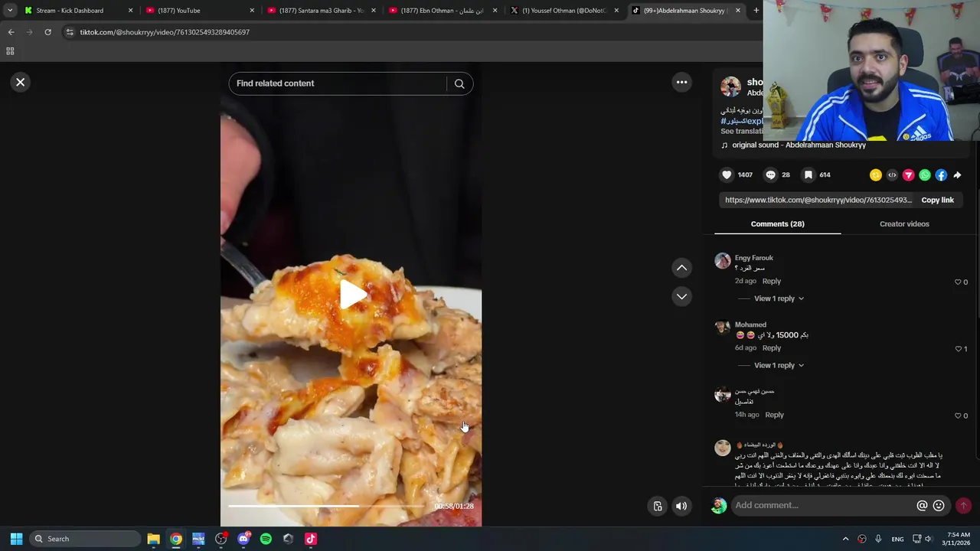Expand View 1 reply under Mohamed
Screen dimensions: 980x551
tap(779, 365)
